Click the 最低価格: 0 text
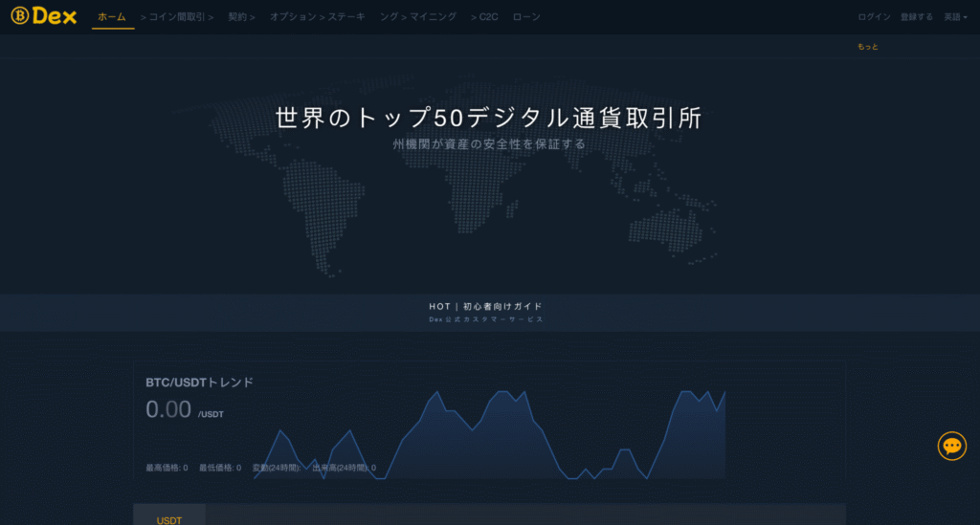Viewport: 980px width, 525px height. [x=220, y=468]
